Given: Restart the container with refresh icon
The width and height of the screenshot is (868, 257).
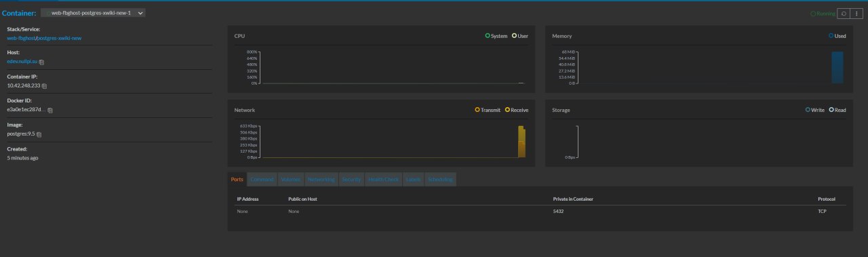Looking at the screenshot, I should click(x=844, y=13).
